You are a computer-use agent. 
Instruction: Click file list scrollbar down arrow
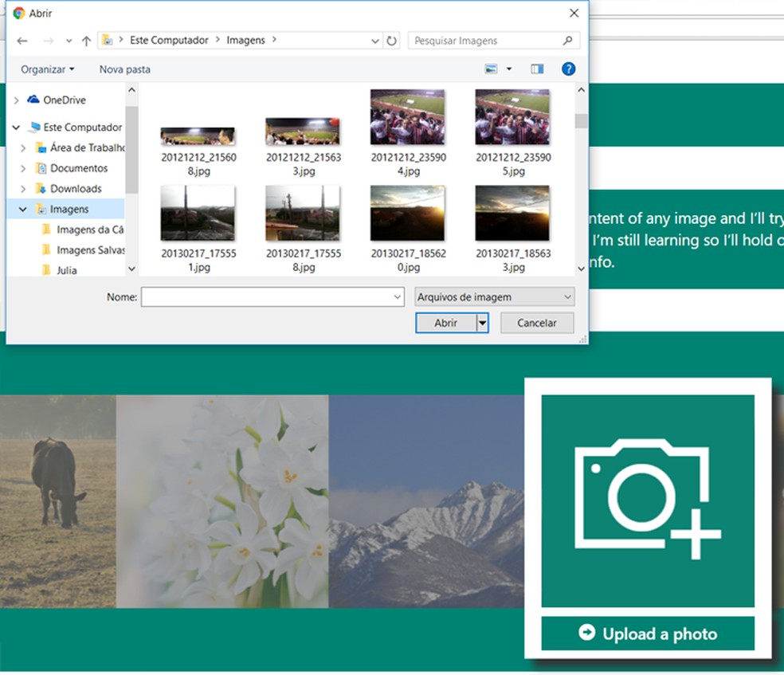(x=581, y=269)
